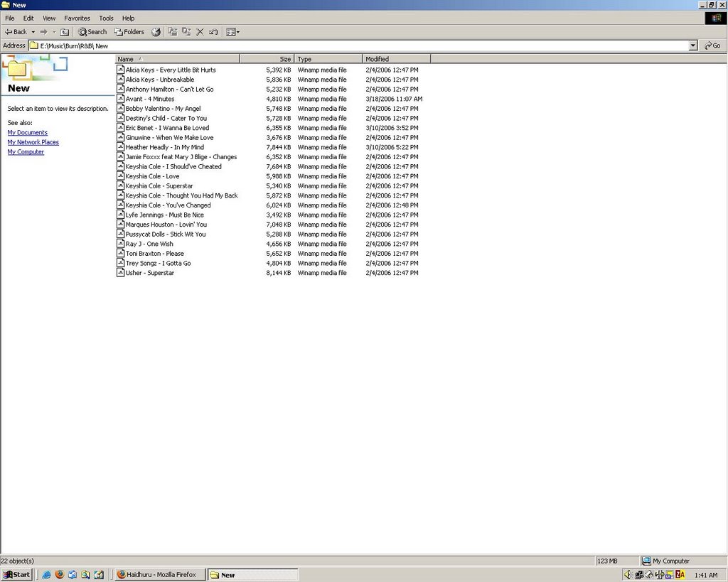
Task: Launch Internet Explorer from quick launch
Action: pos(46,575)
